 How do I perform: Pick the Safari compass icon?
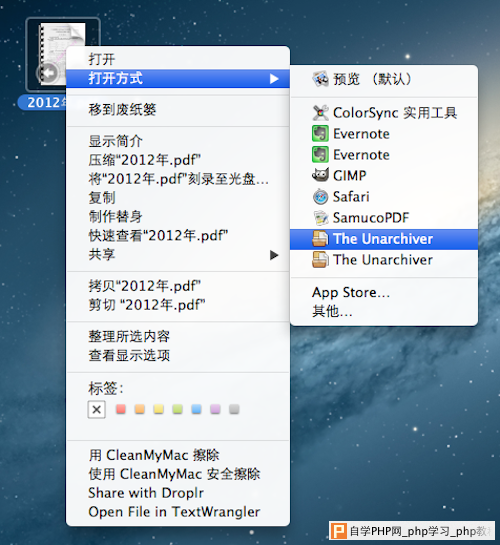(320, 197)
